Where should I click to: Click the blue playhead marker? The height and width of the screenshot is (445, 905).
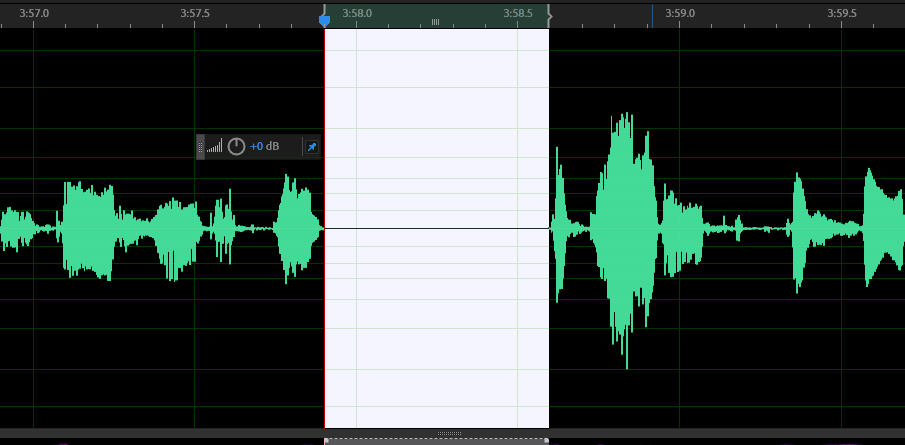point(324,21)
